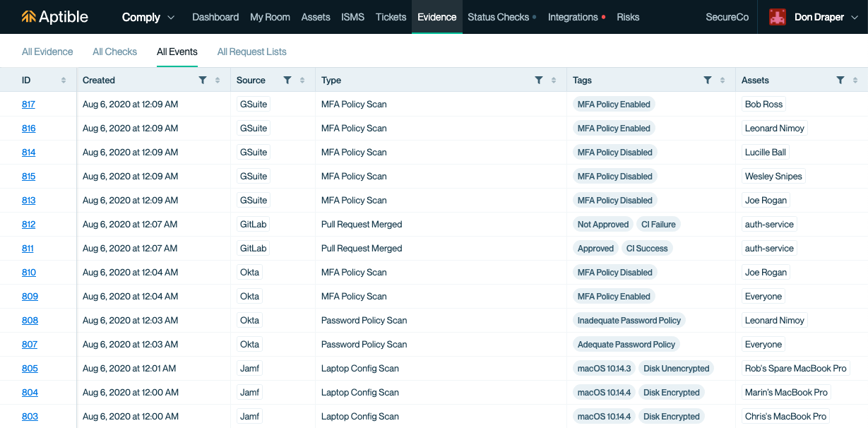The width and height of the screenshot is (868, 428).
Task: Open event ID 817
Action: click(28, 105)
